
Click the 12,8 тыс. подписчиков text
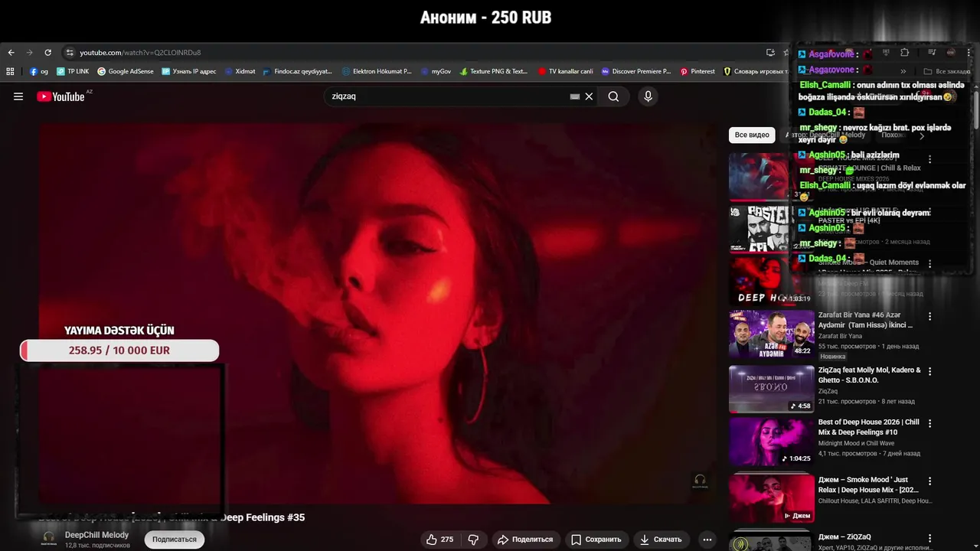(97, 546)
